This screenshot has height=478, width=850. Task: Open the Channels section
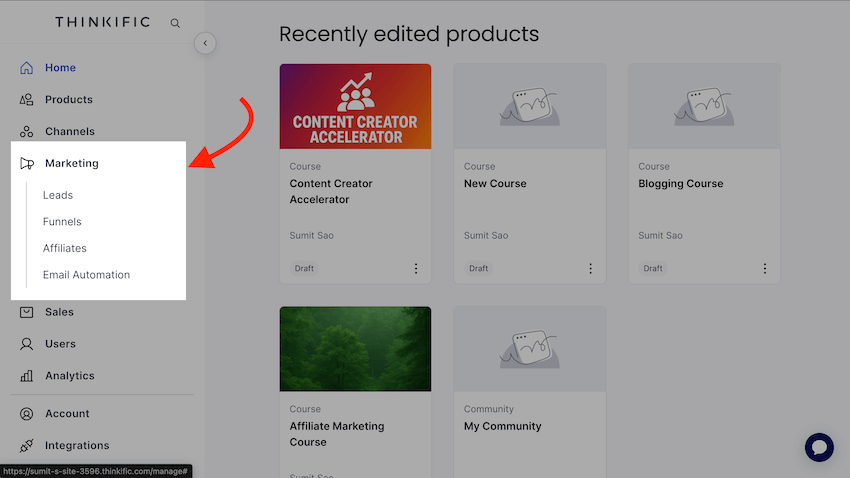click(70, 131)
